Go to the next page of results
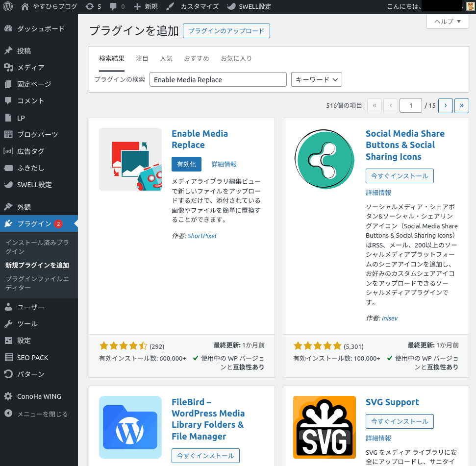The width and height of the screenshot is (476, 466). click(x=445, y=106)
